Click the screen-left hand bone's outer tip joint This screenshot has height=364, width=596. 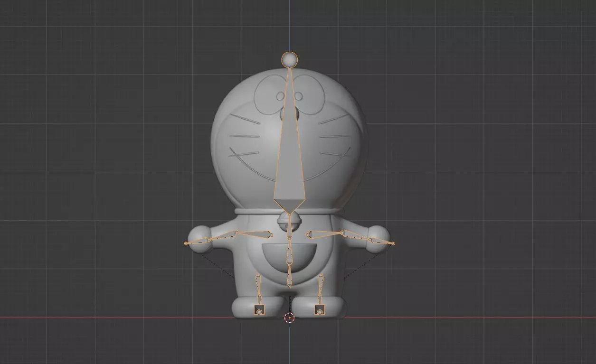point(186,243)
